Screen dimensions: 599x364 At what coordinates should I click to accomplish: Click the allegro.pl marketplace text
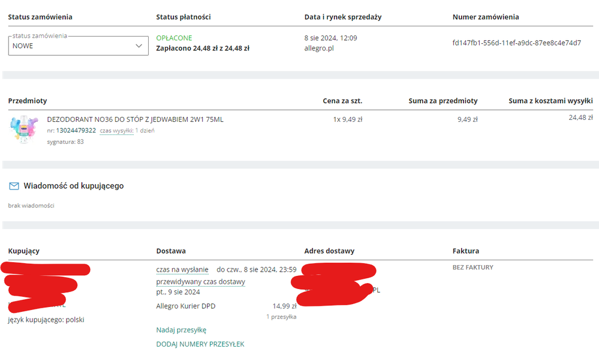point(319,48)
